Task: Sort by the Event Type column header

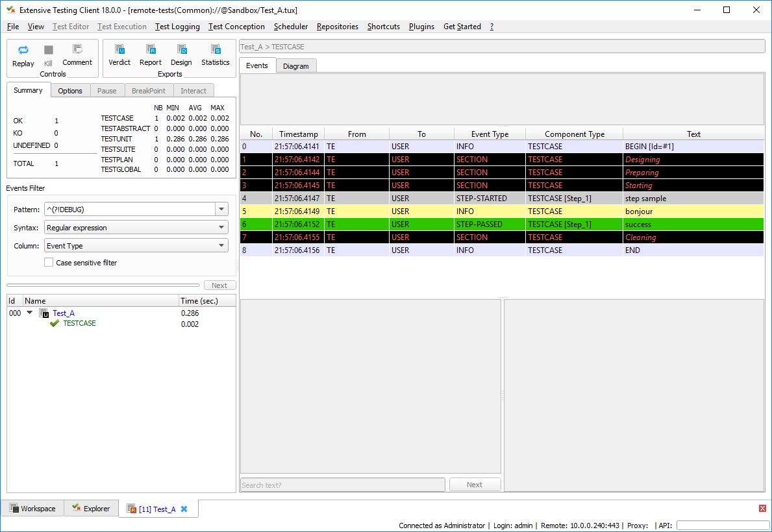Action: pos(490,134)
